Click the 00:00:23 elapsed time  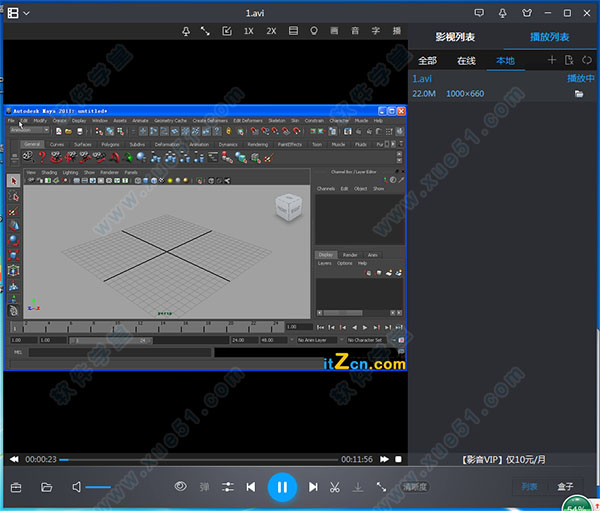point(41,459)
